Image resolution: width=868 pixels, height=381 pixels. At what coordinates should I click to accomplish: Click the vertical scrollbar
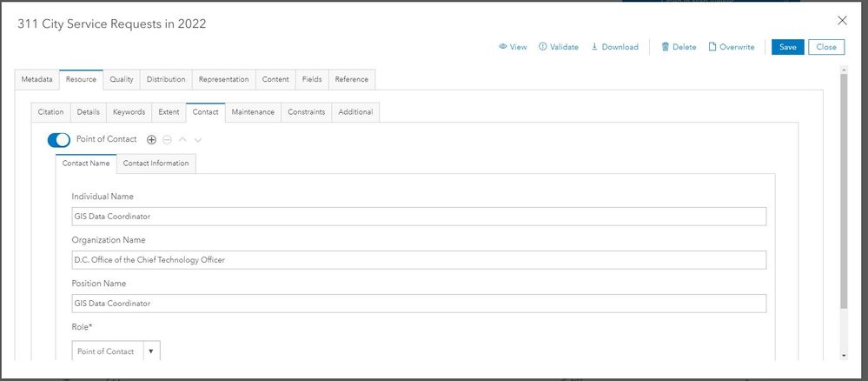click(844, 191)
